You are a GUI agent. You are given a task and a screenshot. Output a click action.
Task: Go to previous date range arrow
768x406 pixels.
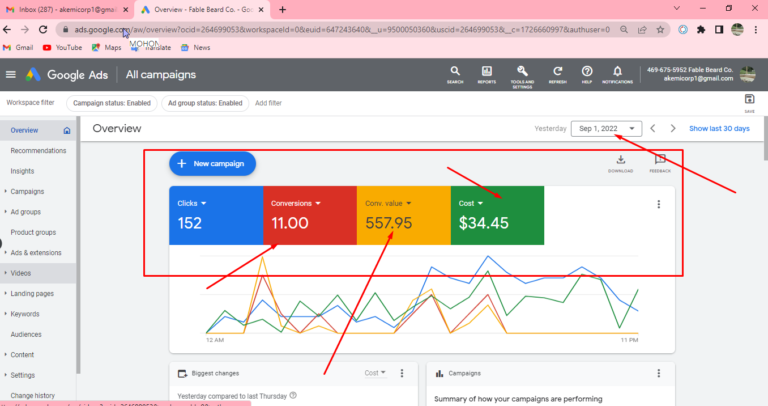pyautogui.click(x=653, y=128)
